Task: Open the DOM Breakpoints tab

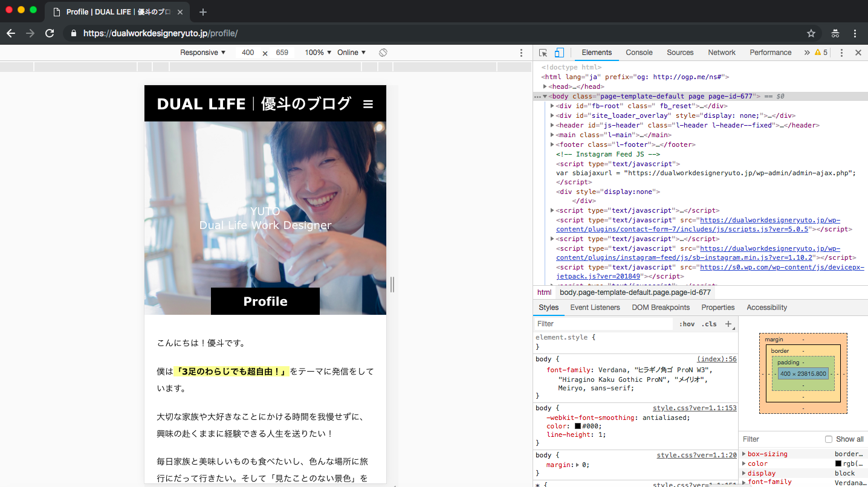Action: [x=661, y=308]
